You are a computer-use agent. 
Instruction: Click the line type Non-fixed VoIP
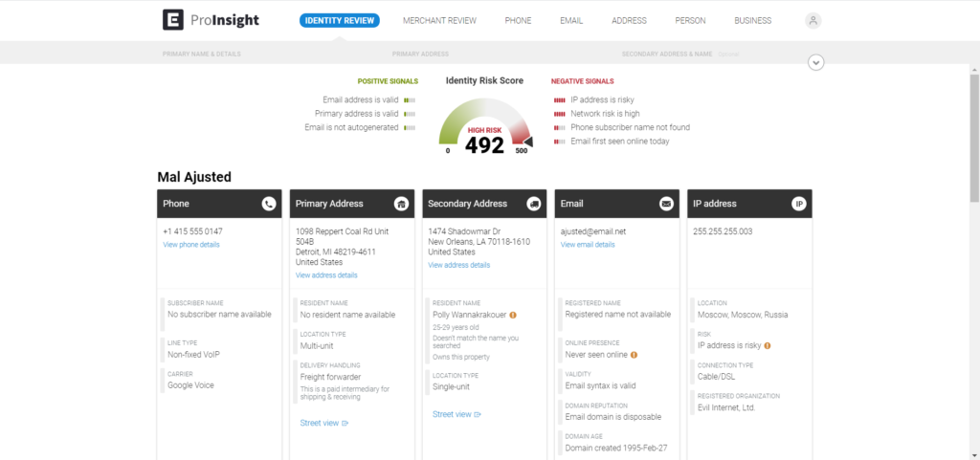click(193, 355)
